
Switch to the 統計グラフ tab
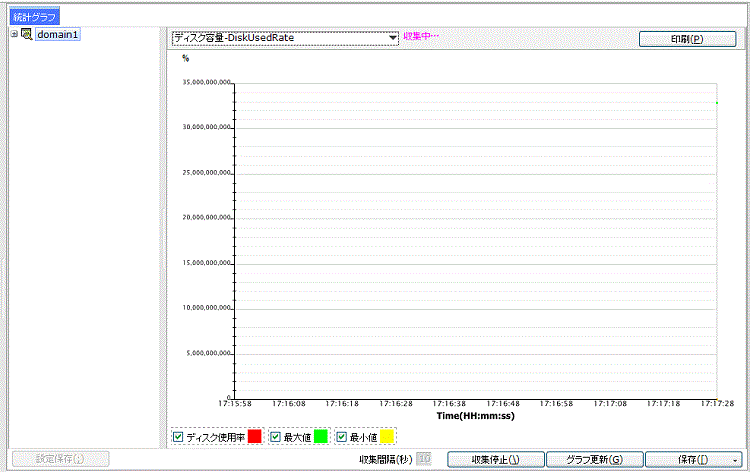(x=35, y=17)
